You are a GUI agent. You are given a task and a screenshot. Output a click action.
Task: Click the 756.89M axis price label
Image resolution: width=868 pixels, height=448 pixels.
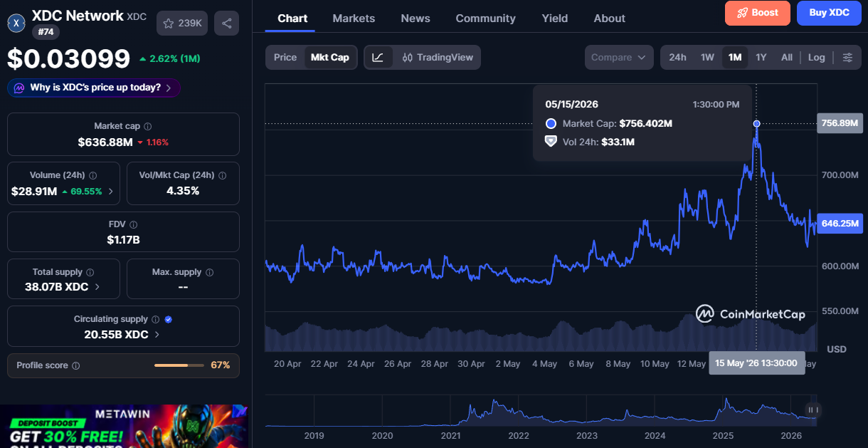pos(840,123)
